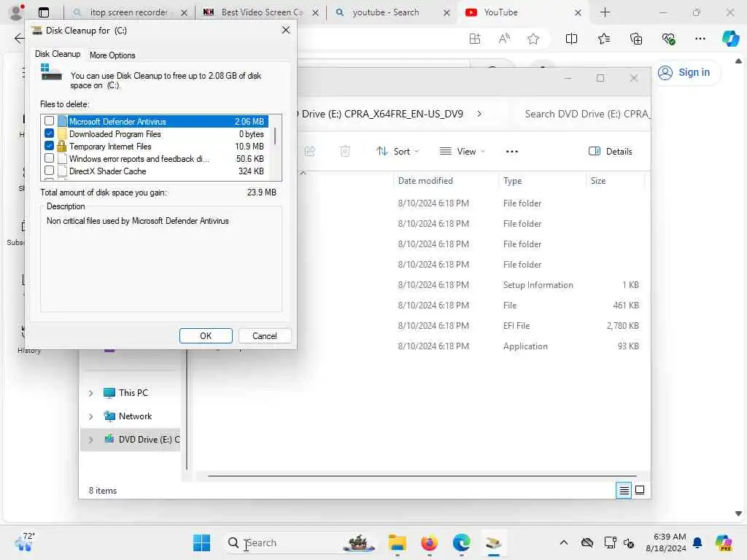Switch to the More Options tab
747x560 pixels.
112,55
